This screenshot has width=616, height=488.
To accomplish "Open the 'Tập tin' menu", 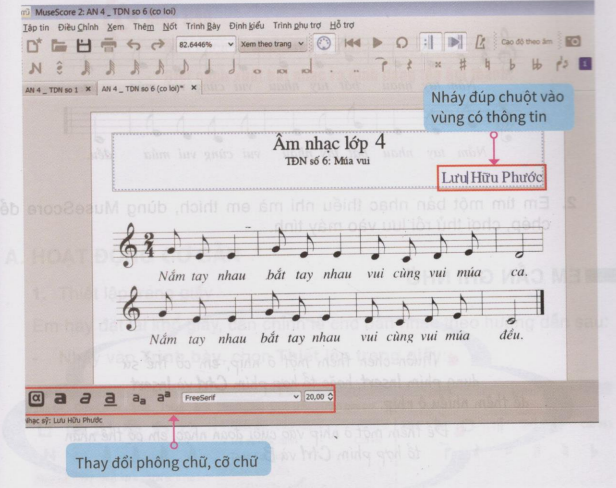I will 35,26.
